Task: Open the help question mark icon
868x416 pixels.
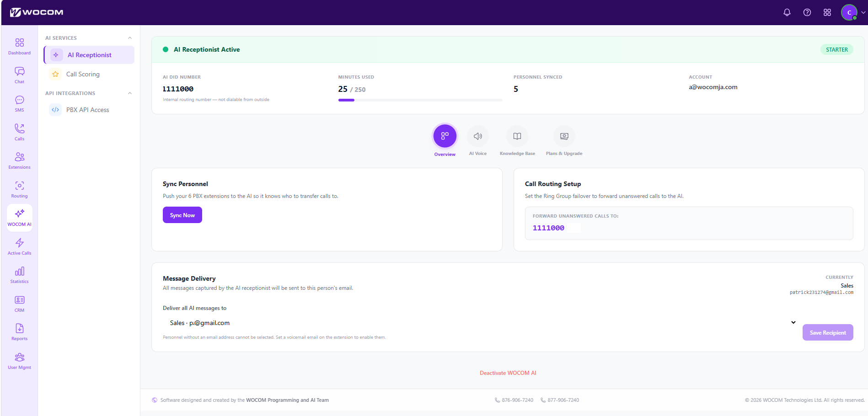Action: 807,12
